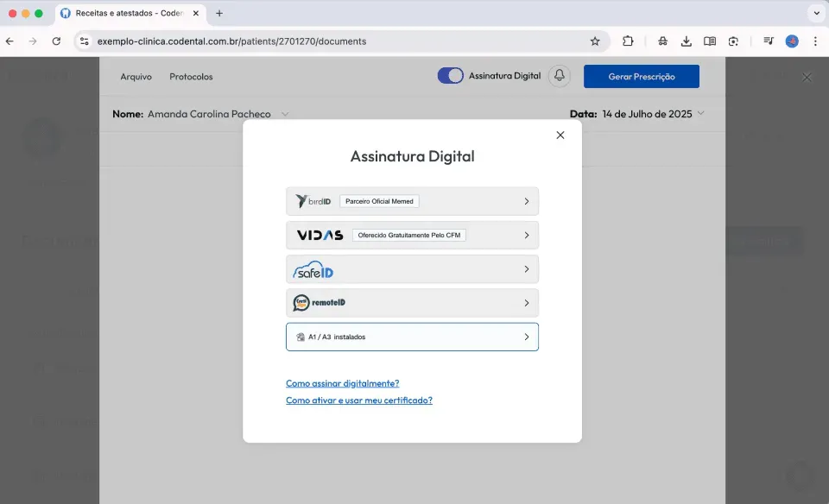This screenshot has height=504, width=829.
Task: Pick the safeID certificate provider
Action: (412, 269)
